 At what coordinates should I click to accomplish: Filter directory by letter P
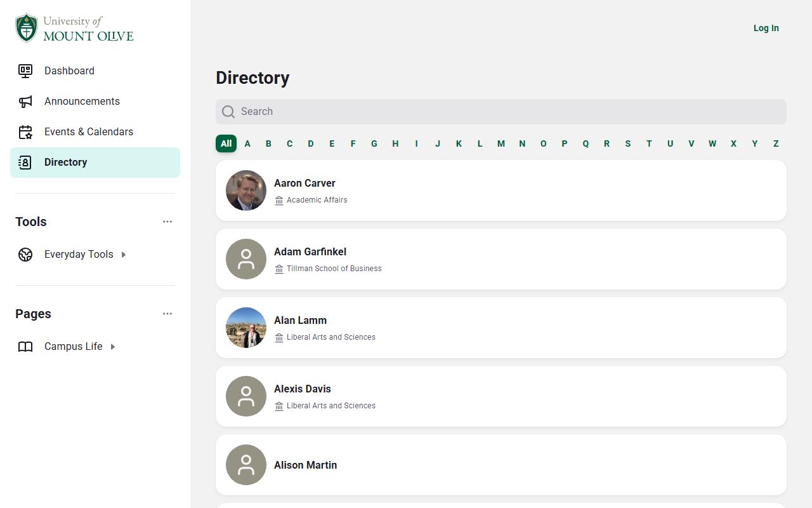pyautogui.click(x=565, y=144)
